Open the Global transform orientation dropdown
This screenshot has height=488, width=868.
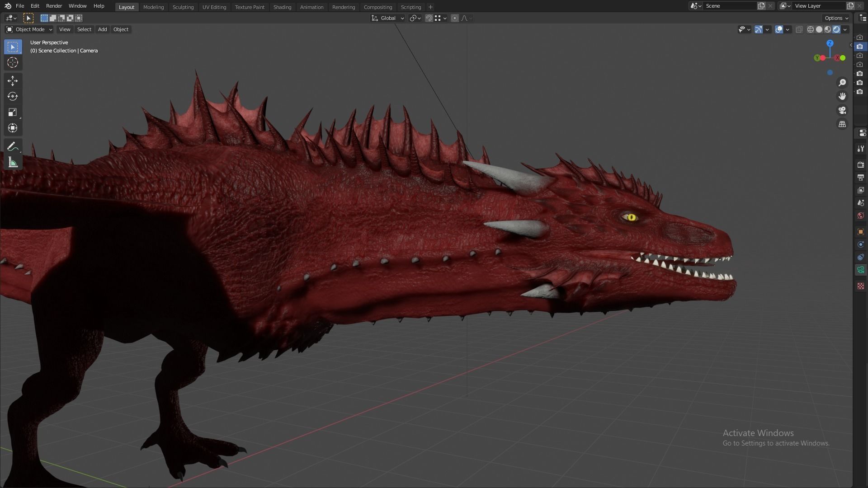(388, 18)
